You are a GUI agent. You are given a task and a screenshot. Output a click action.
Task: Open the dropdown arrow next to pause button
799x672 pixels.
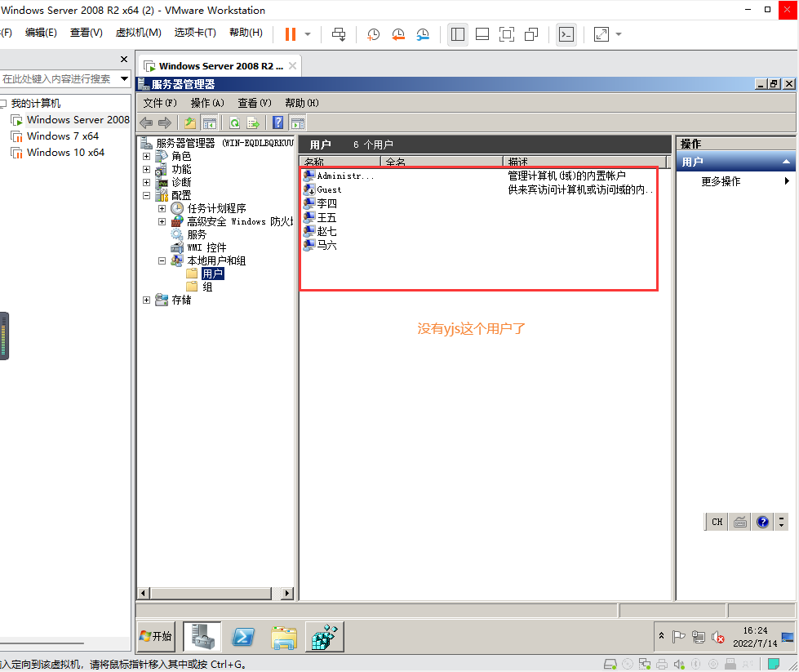(x=308, y=34)
